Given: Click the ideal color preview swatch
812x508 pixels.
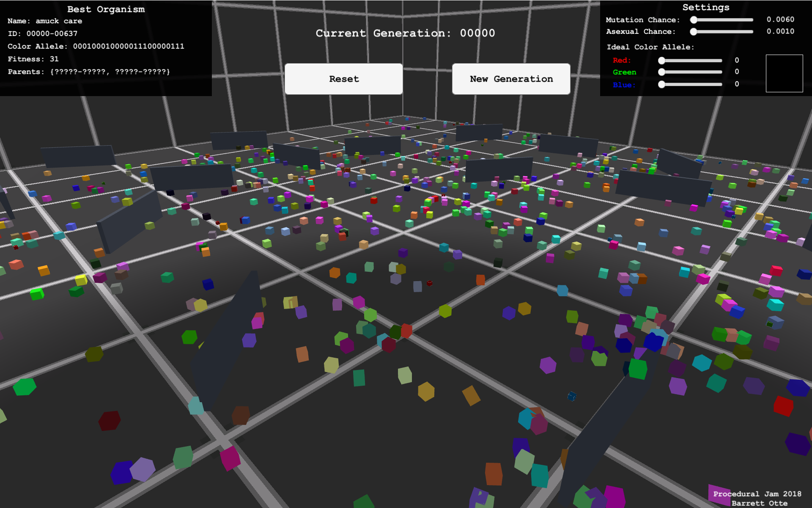Looking at the screenshot, I should coord(785,73).
